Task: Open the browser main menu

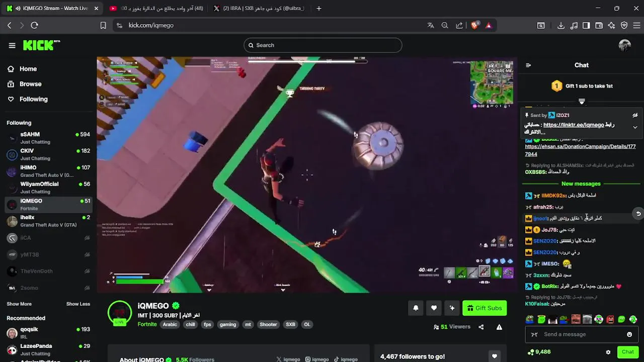Action: click(x=636, y=25)
